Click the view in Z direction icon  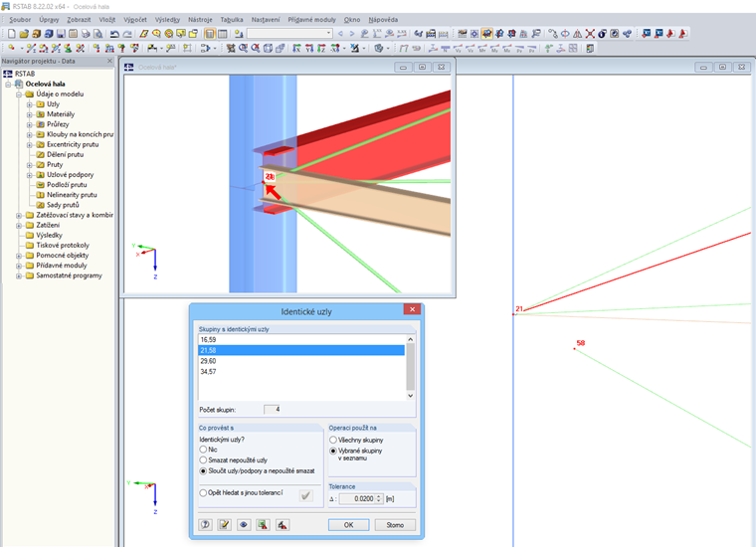(x=321, y=48)
